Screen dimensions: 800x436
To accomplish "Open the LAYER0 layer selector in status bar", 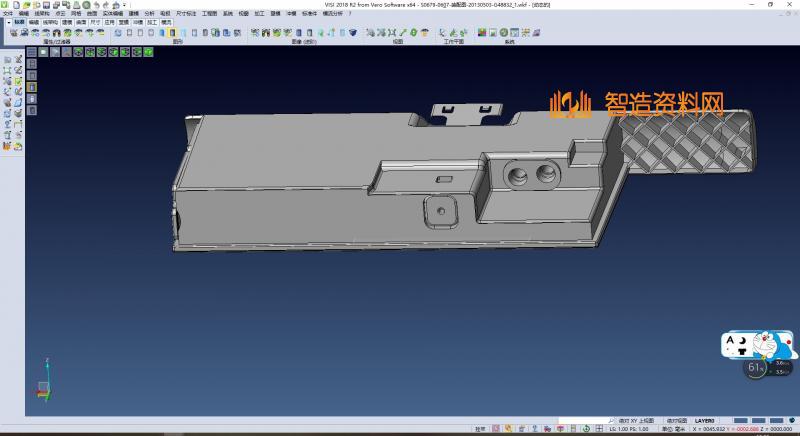I will click(705, 420).
